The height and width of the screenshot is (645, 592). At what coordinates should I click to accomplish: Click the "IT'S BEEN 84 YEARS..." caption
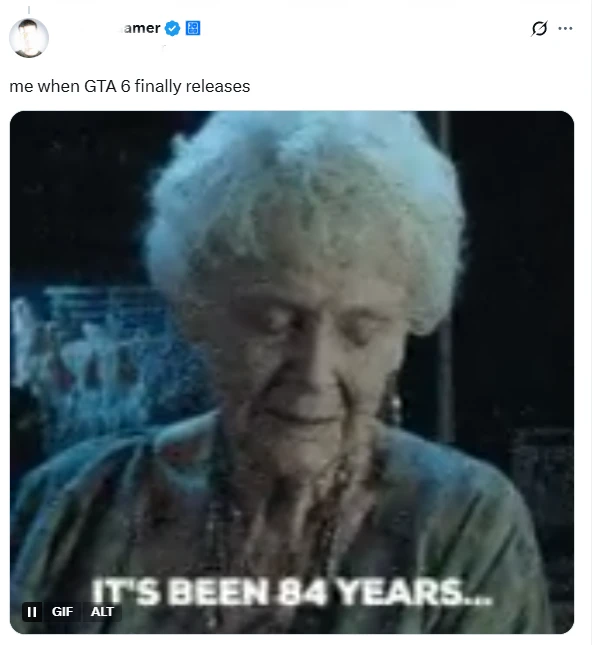coord(292,592)
